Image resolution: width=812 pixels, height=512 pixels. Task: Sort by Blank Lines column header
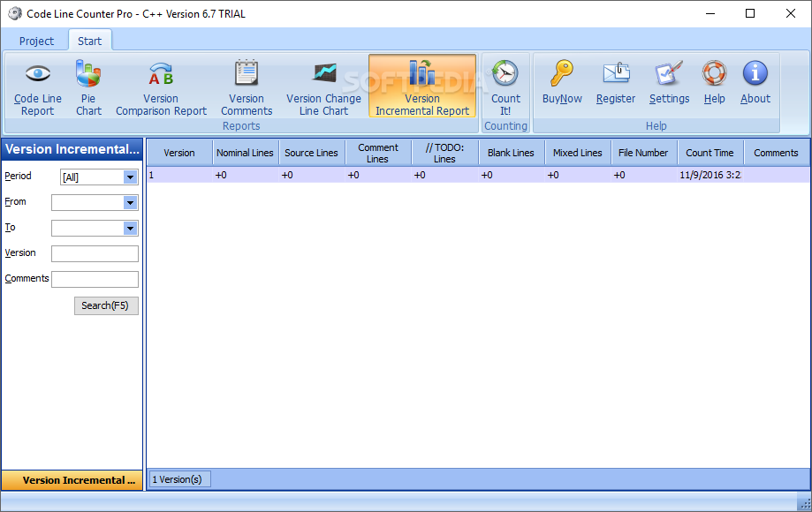[511, 153]
